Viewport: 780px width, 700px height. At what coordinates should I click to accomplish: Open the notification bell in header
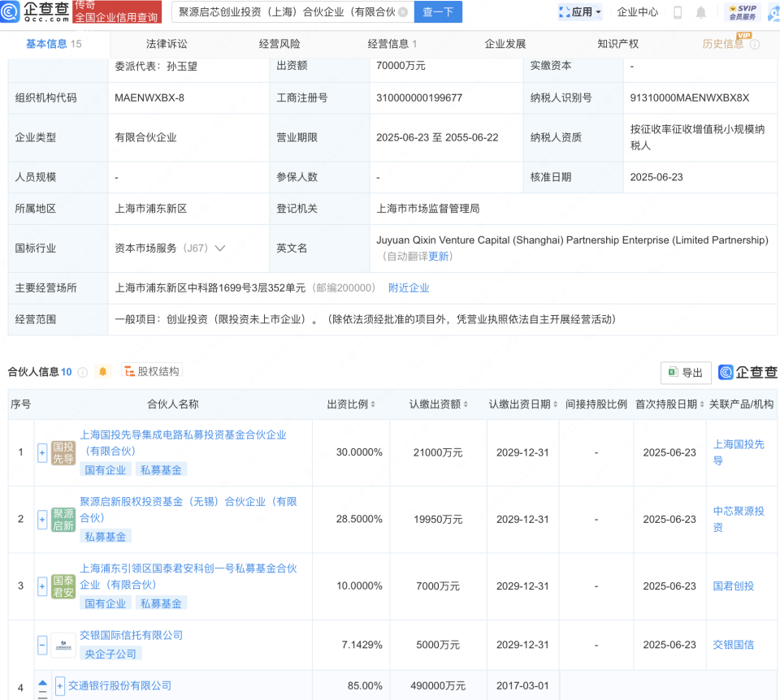701,12
